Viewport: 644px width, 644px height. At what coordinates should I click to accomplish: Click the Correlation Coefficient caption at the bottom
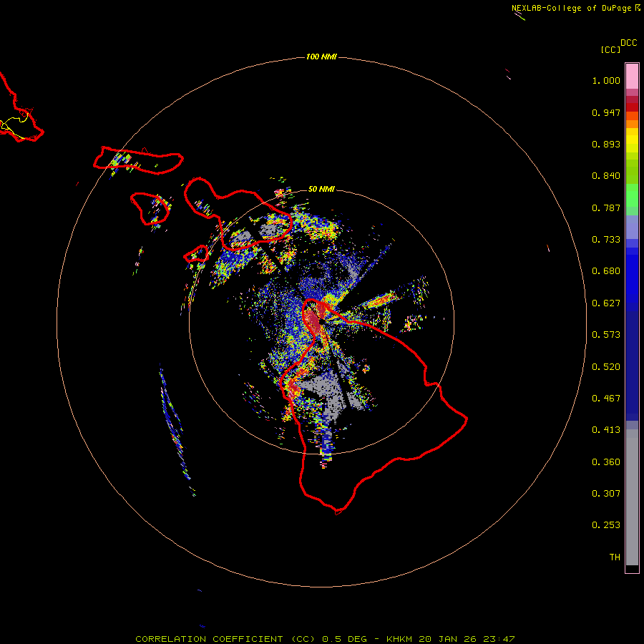[325, 639]
